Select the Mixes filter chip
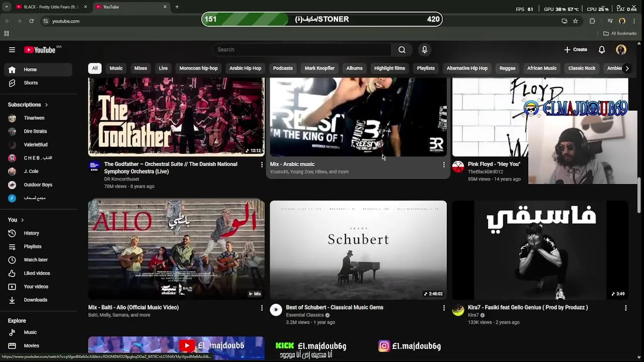The image size is (644, 362). 140,68
